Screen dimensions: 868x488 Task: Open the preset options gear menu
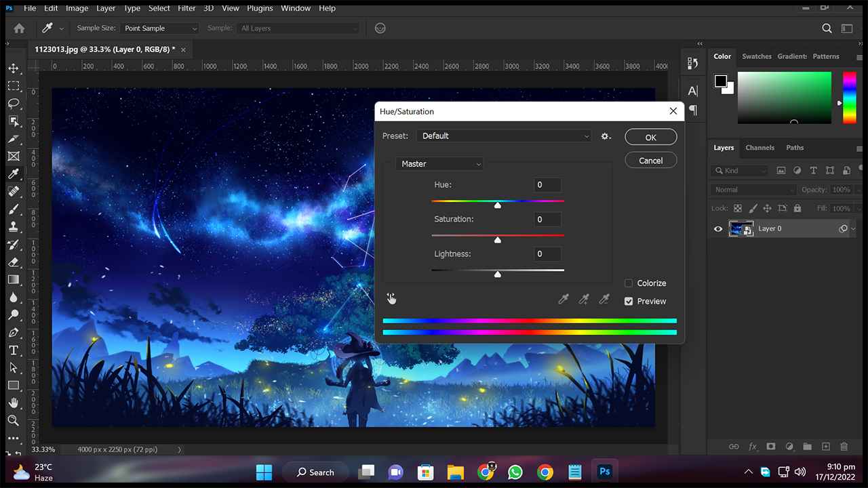pos(606,136)
